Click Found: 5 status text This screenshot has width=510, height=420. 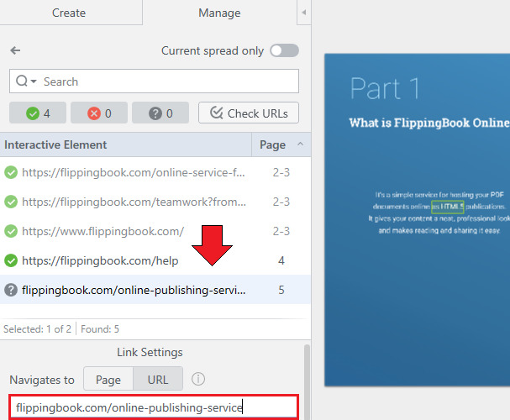coord(100,329)
